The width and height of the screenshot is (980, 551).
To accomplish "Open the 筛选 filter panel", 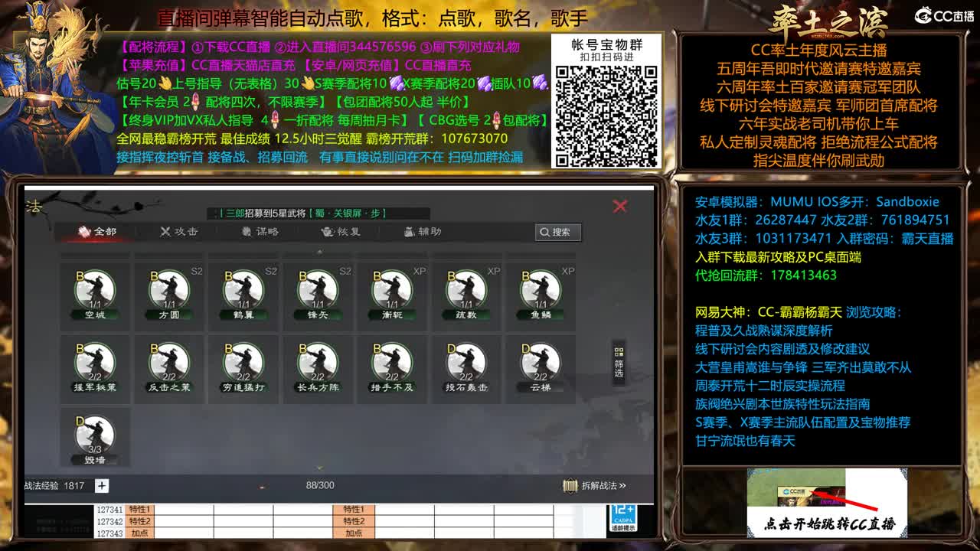I will [x=619, y=362].
